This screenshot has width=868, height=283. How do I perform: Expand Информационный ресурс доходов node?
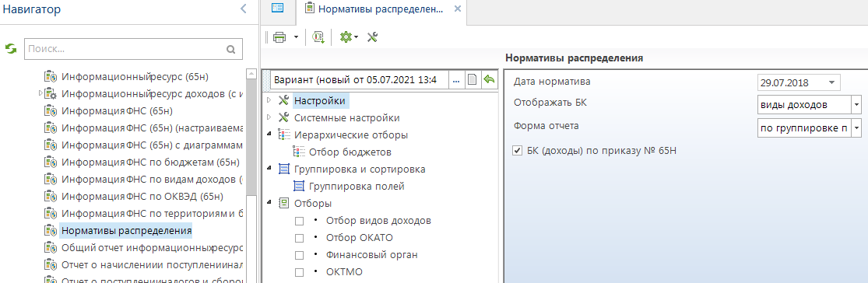(40, 93)
